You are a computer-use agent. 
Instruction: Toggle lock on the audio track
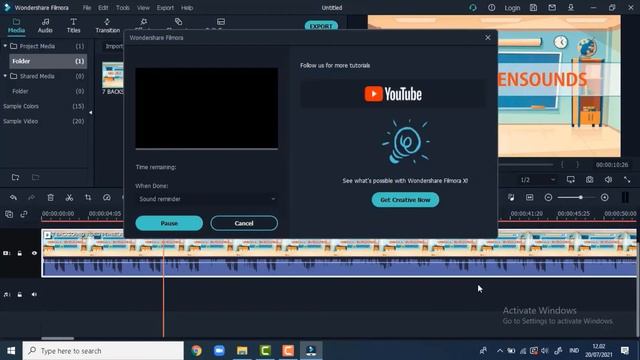(x=20, y=294)
